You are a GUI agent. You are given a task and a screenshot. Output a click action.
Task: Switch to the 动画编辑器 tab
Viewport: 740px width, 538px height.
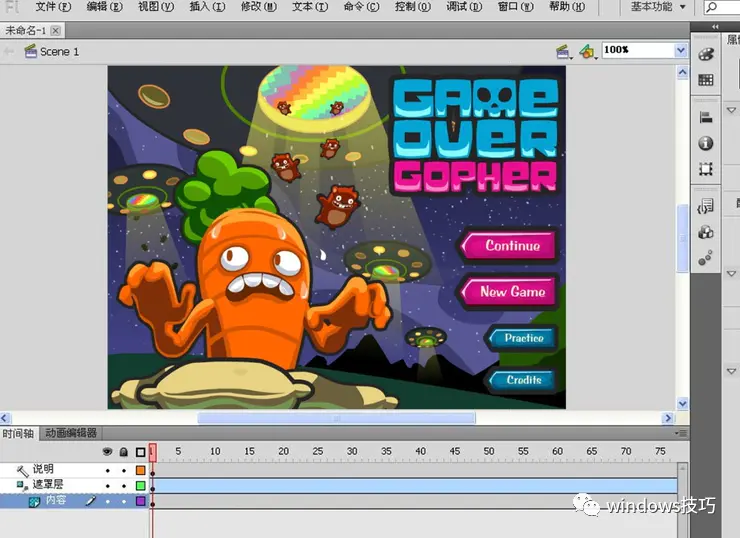click(x=70, y=433)
